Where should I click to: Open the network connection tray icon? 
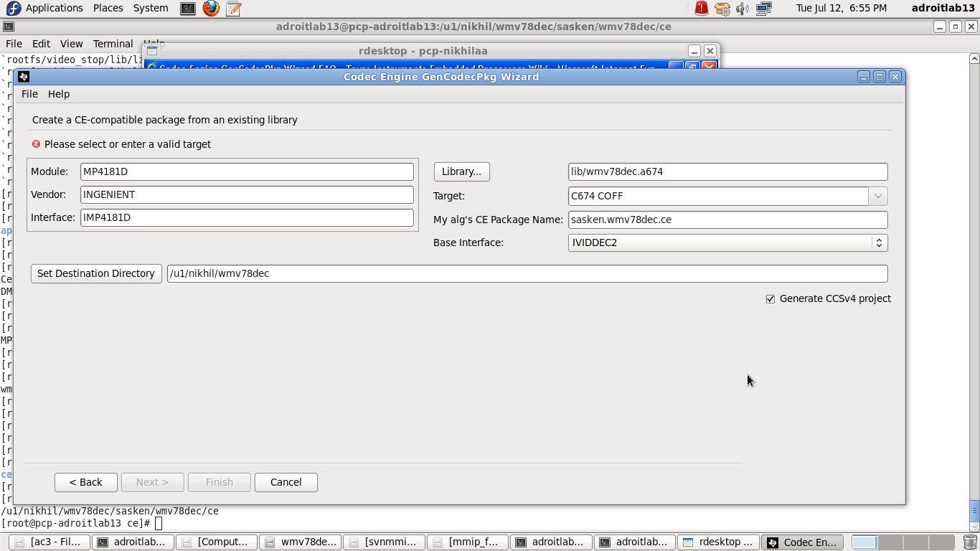(x=763, y=9)
